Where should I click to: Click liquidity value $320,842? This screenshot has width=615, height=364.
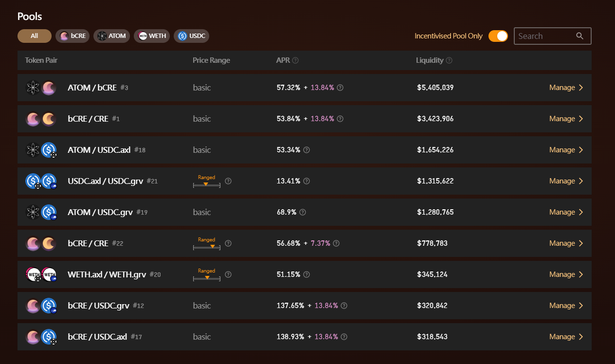coord(432,306)
